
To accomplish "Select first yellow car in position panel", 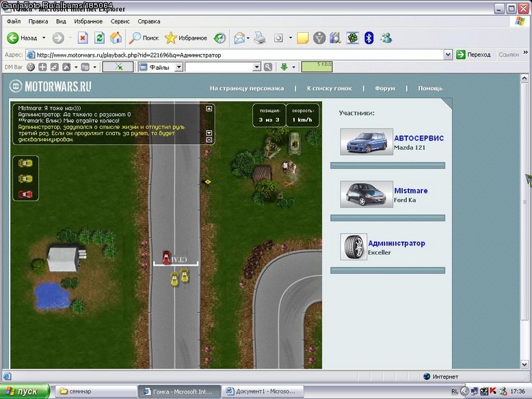I will click(25, 163).
